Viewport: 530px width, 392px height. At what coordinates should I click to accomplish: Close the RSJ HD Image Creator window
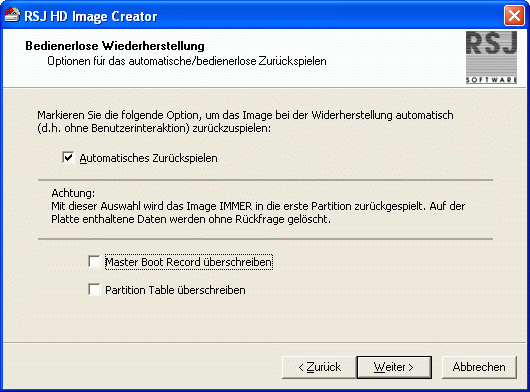tap(514, 16)
